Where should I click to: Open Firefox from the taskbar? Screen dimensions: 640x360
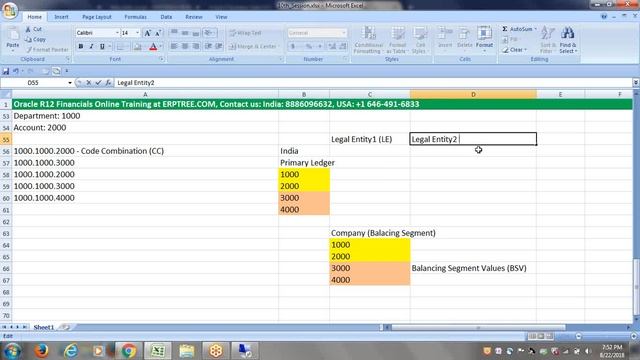click(41, 351)
